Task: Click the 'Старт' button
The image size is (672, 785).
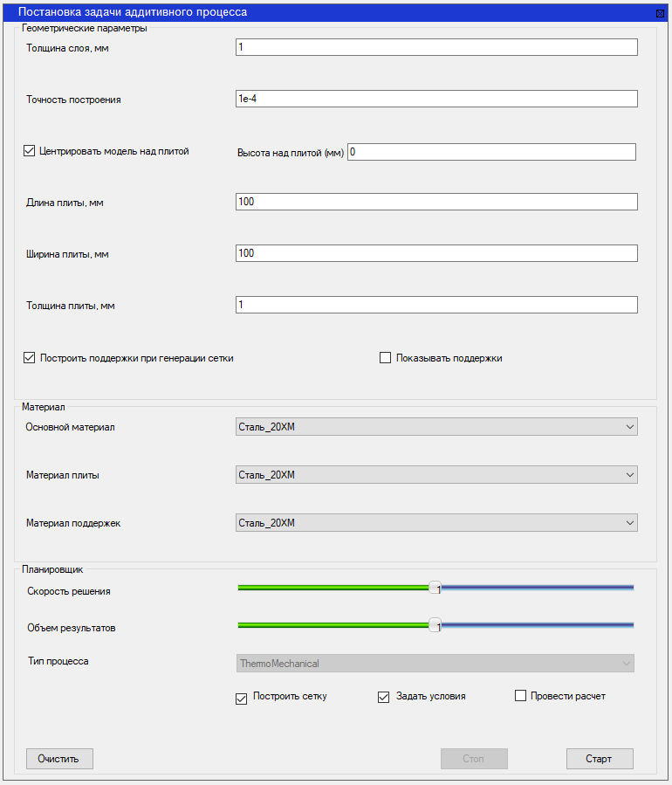Action: coord(600,759)
